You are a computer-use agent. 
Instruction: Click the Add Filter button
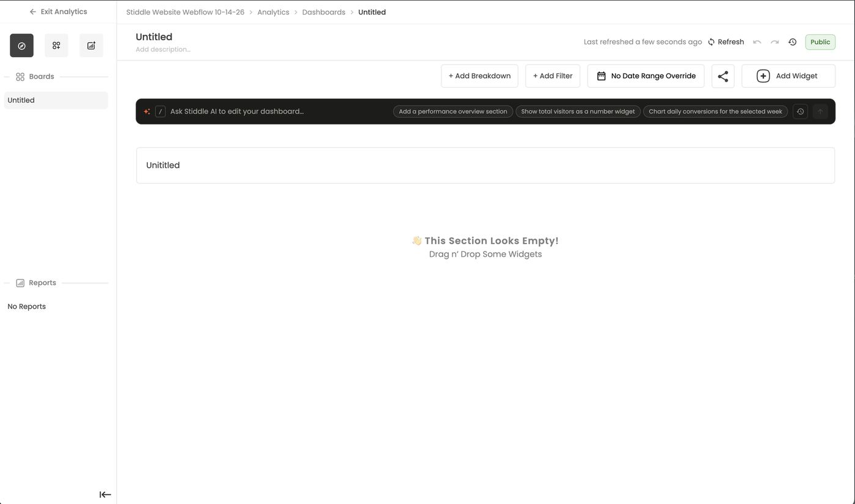(x=553, y=76)
